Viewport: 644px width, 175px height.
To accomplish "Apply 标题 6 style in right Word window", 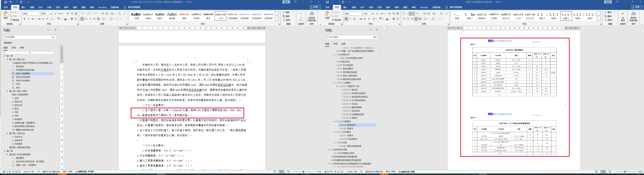I will click(x=578, y=16).
